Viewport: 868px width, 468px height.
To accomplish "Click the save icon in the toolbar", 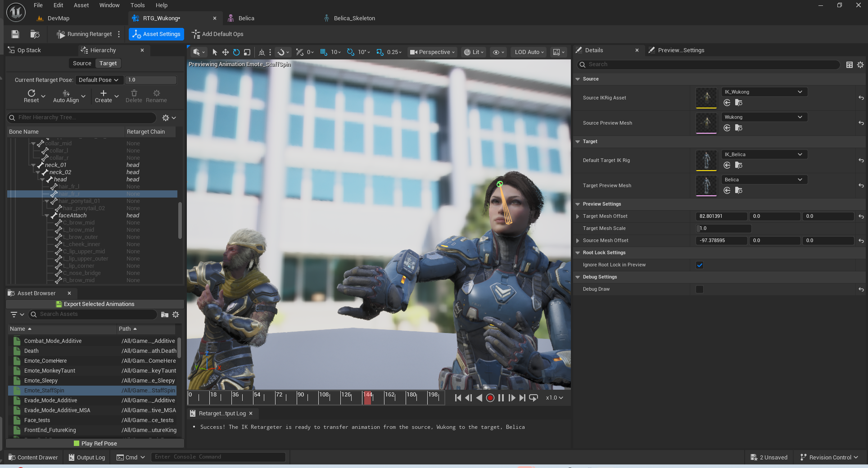I will (15, 34).
